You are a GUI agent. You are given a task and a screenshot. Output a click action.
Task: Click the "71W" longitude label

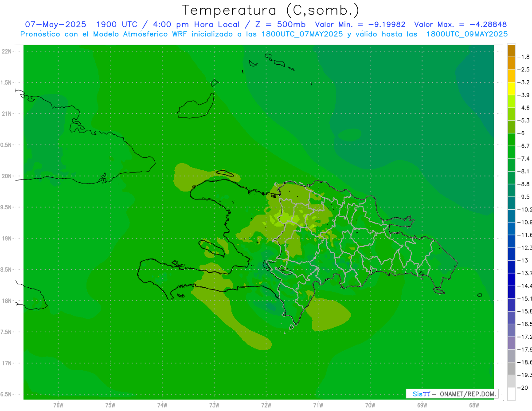[x=318, y=405]
